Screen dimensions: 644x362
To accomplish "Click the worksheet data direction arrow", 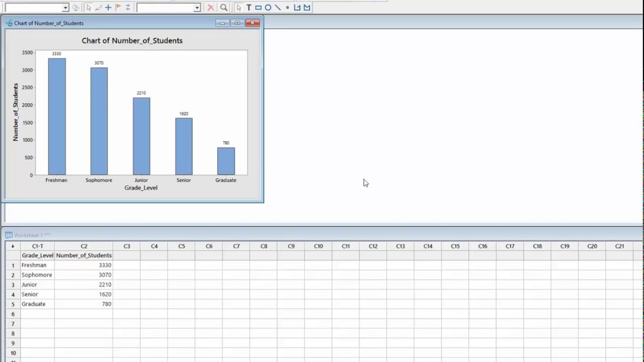I will (x=13, y=246).
